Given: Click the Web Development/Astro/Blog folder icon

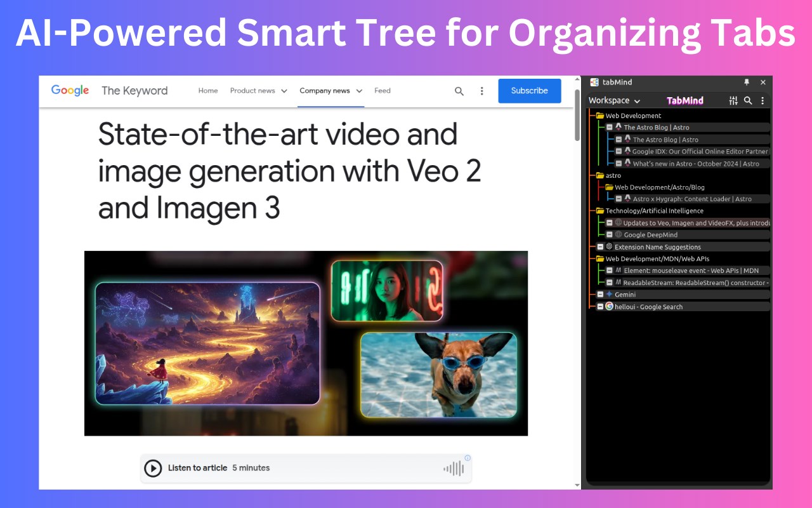Looking at the screenshot, I should [x=610, y=187].
